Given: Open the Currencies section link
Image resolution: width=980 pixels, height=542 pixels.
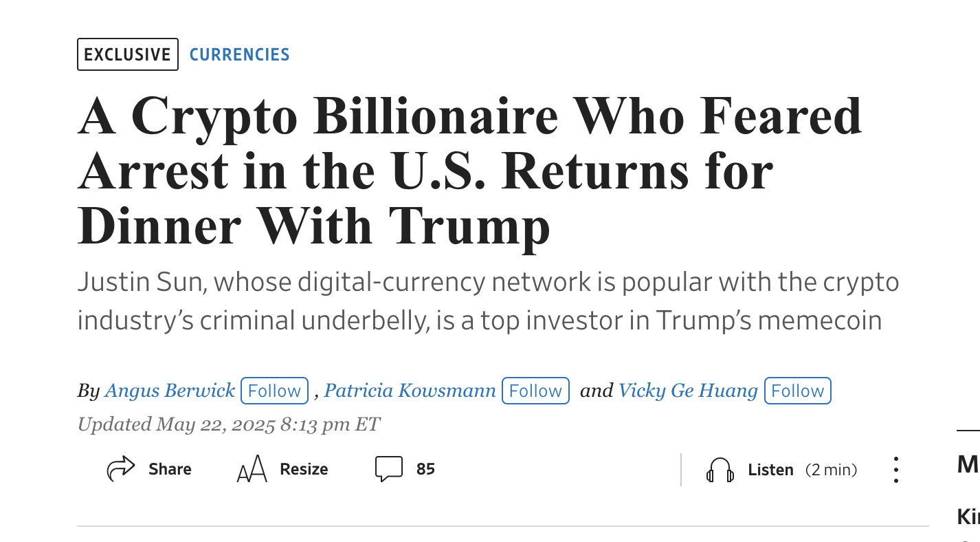Looking at the screenshot, I should click(x=239, y=54).
